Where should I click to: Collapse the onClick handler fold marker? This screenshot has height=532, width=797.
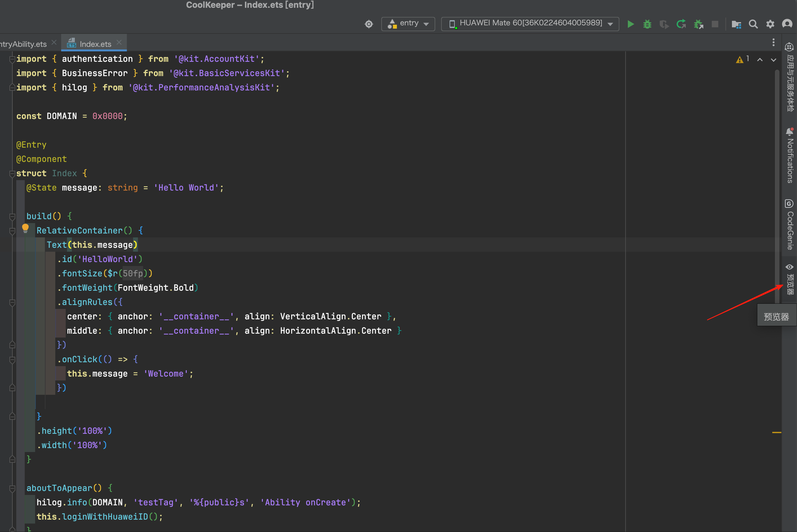tap(12, 360)
